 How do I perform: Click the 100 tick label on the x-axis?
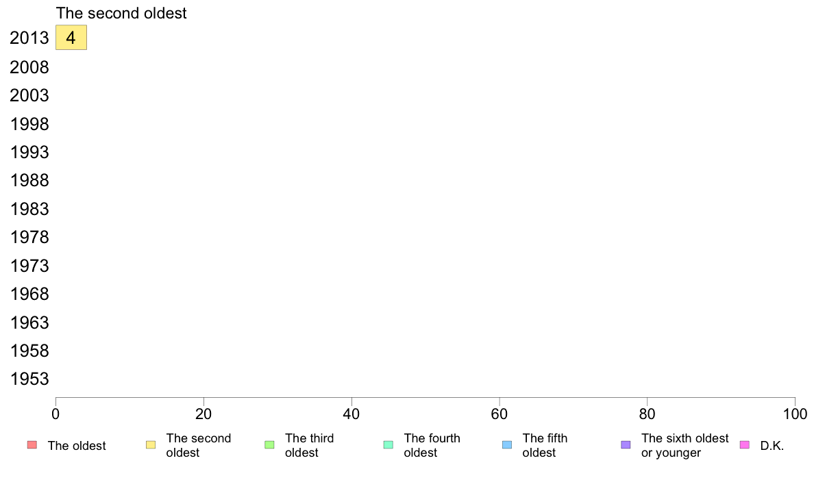pos(795,414)
